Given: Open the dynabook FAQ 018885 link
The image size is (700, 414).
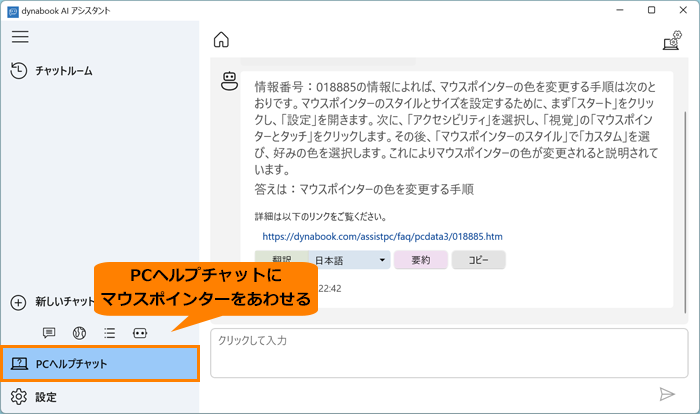Looking at the screenshot, I should 382,236.
